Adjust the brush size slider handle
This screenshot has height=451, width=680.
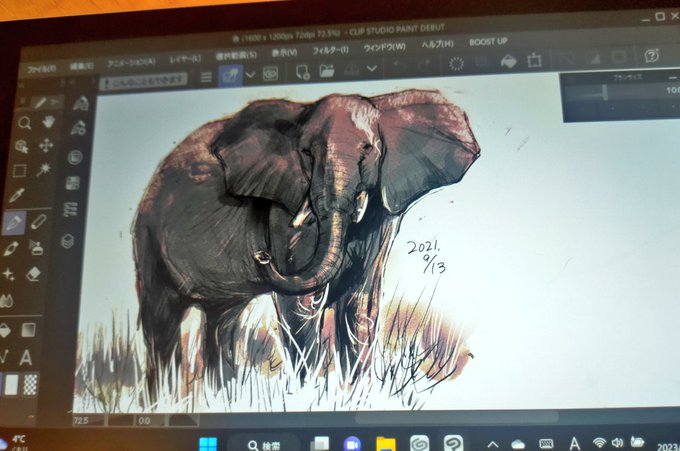[x=605, y=92]
